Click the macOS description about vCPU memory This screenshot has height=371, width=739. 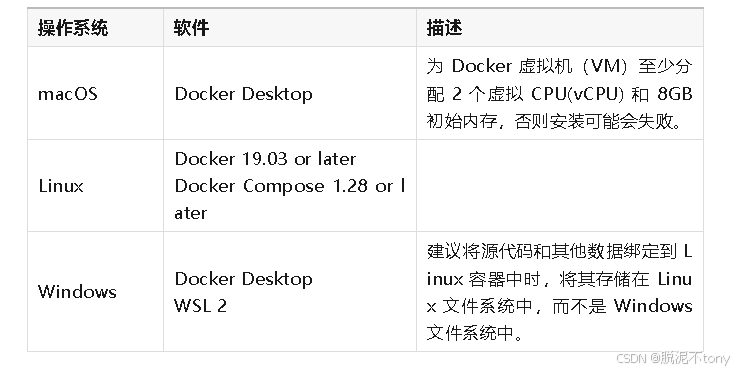point(559,93)
